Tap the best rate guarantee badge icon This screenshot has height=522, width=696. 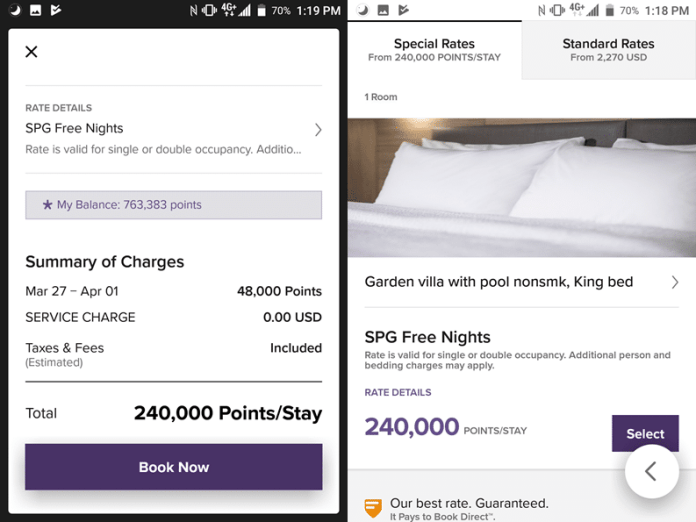(x=373, y=508)
